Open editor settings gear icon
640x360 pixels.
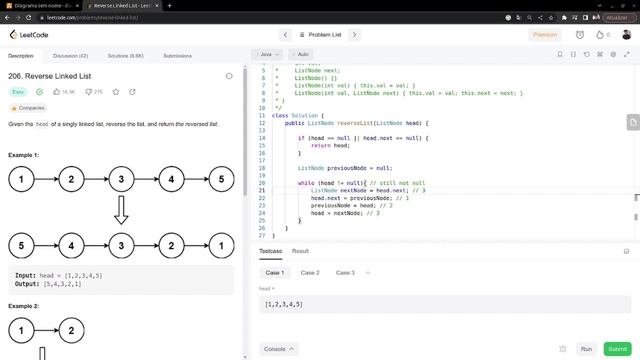613,54
